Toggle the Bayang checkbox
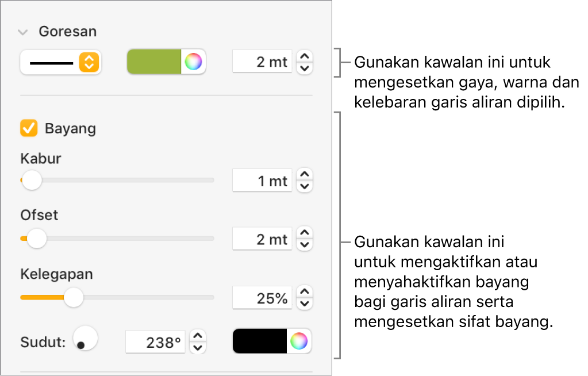 pyautogui.click(x=29, y=128)
